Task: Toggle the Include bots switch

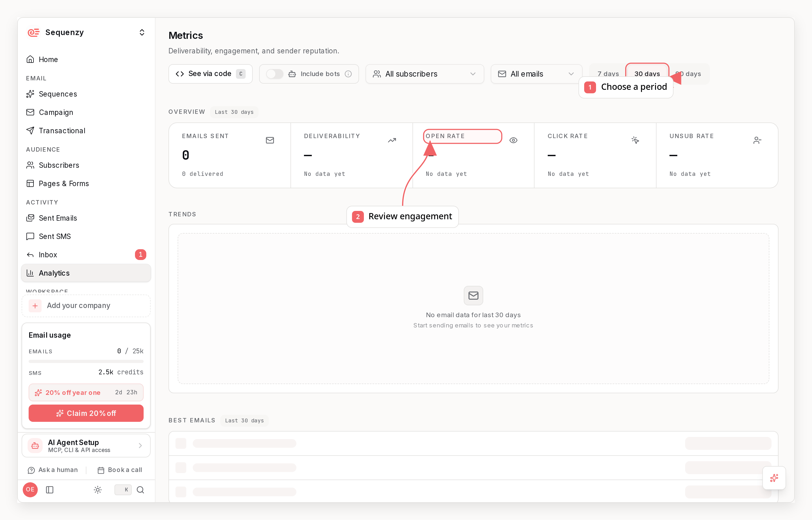Action: point(274,74)
